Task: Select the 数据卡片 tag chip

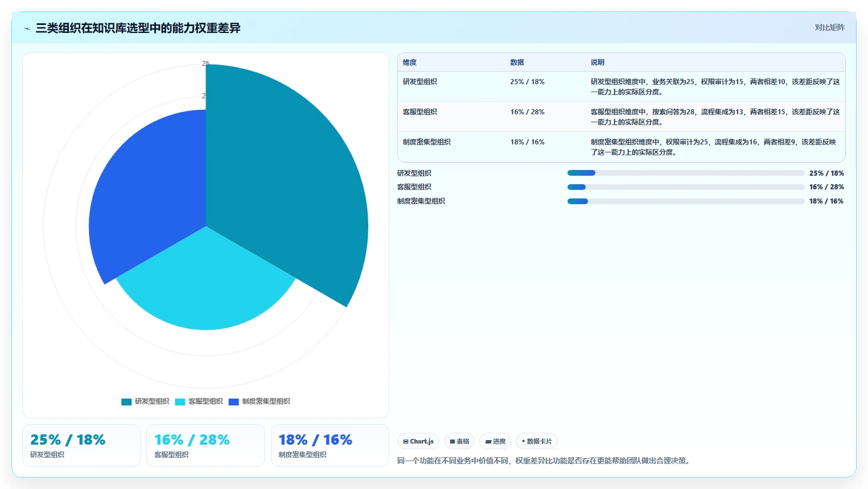Action: click(x=537, y=441)
